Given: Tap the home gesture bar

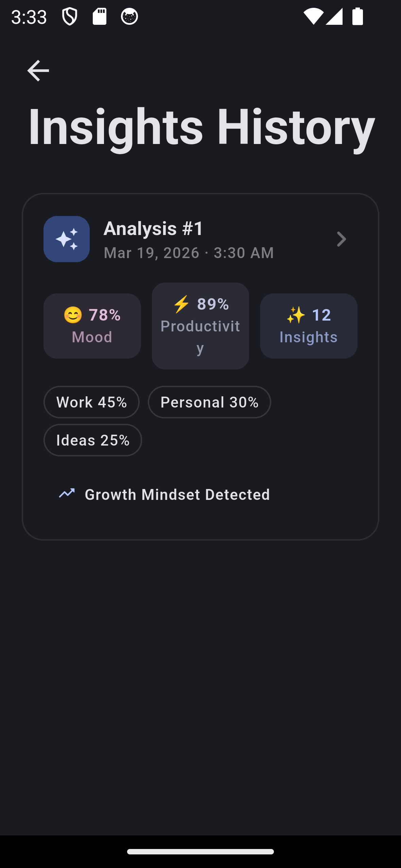Looking at the screenshot, I should (201, 852).
